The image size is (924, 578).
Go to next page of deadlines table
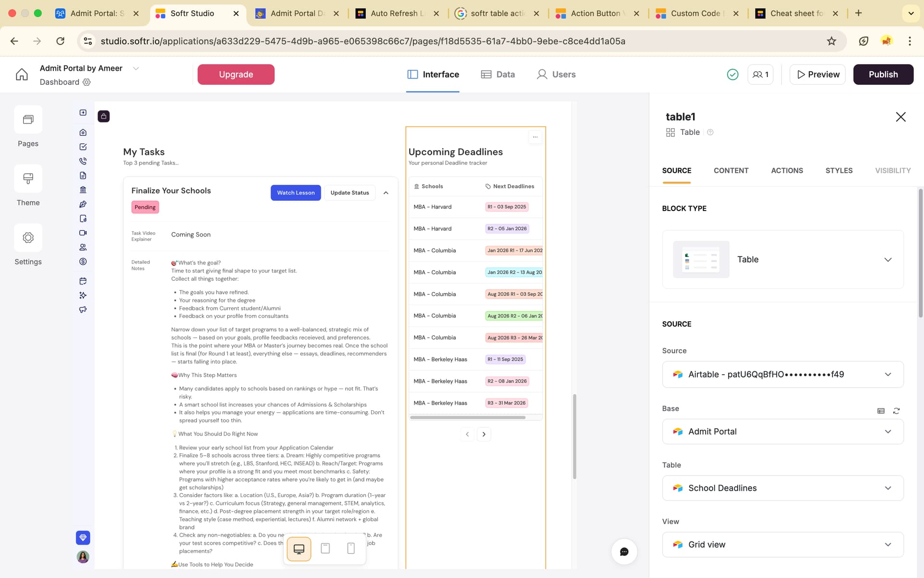[x=484, y=434]
